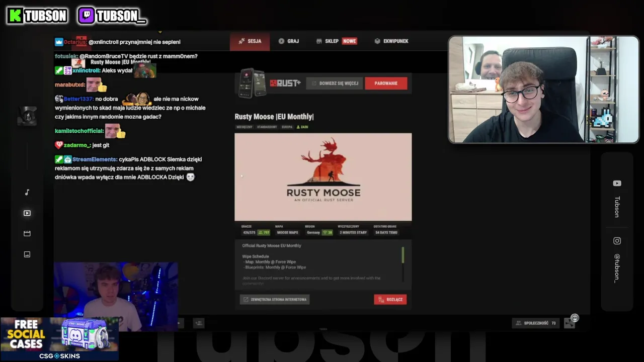Click the @tubson_ Instagram handle
644x362 pixels.
point(617,268)
